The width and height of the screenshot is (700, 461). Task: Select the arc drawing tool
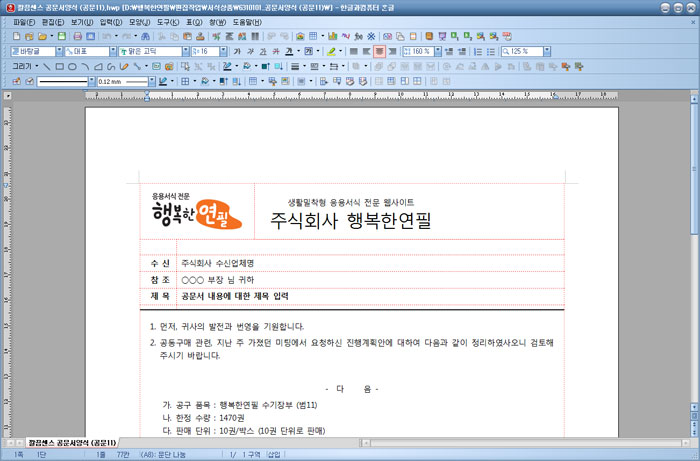pyautogui.click(x=85, y=66)
